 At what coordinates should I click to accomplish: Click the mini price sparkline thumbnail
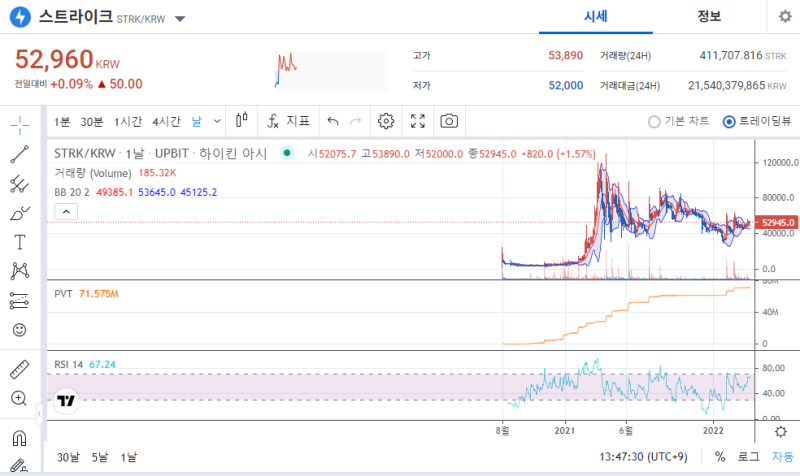tap(332, 70)
